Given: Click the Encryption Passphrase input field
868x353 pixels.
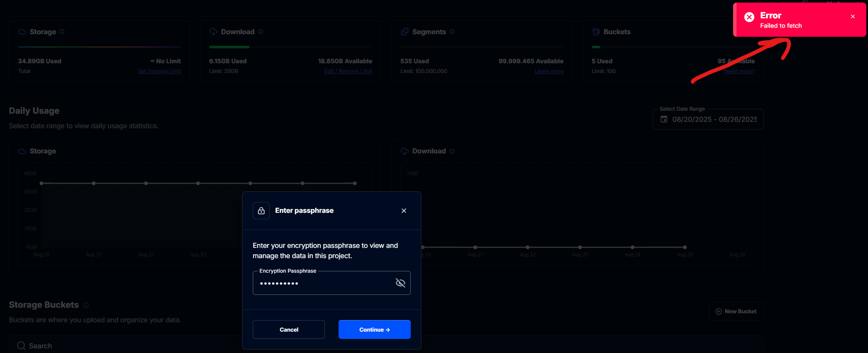Looking at the screenshot, I should [x=324, y=283].
